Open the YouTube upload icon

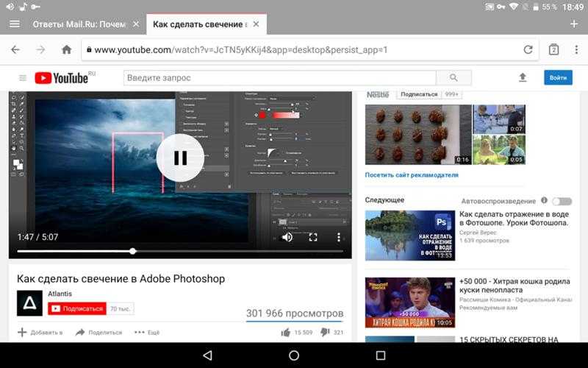coord(523,77)
